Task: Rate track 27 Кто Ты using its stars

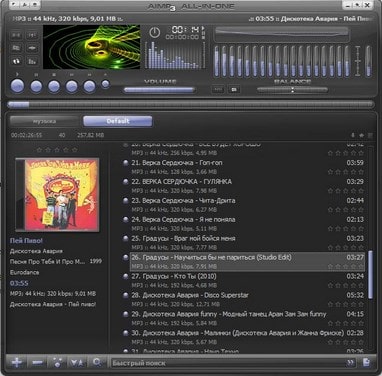Action: click(345, 285)
